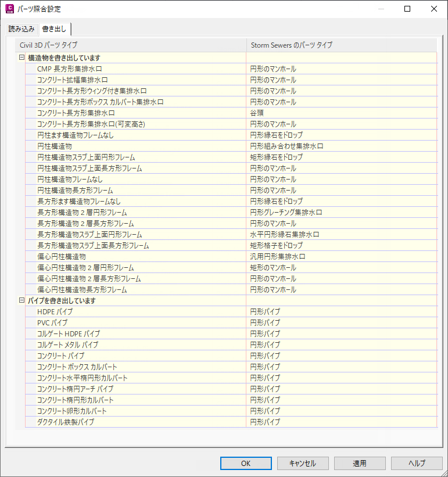Viewport: 448px width, 477px height.
Task: Click the 適用 button
Action: (360, 463)
